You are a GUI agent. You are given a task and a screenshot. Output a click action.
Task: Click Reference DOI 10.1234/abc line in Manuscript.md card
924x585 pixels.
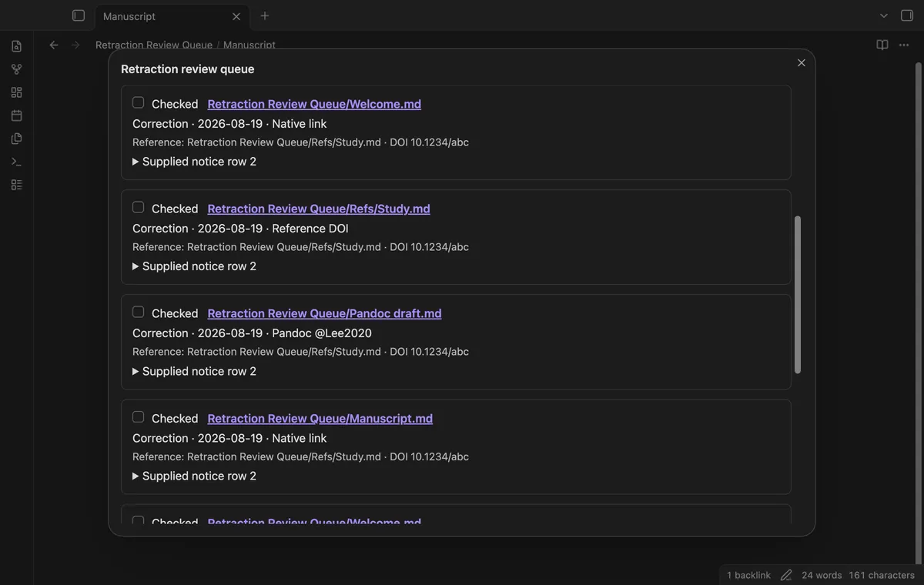pos(300,456)
